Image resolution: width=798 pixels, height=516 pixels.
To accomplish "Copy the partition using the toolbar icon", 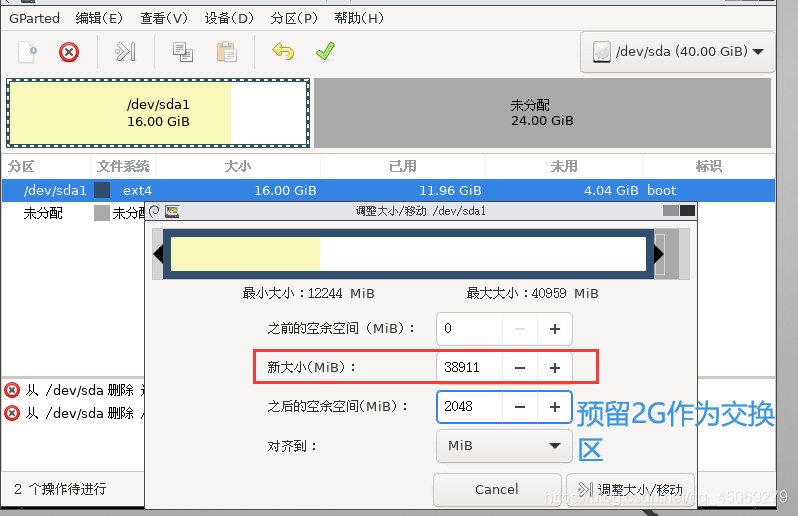I will click(182, 52).
